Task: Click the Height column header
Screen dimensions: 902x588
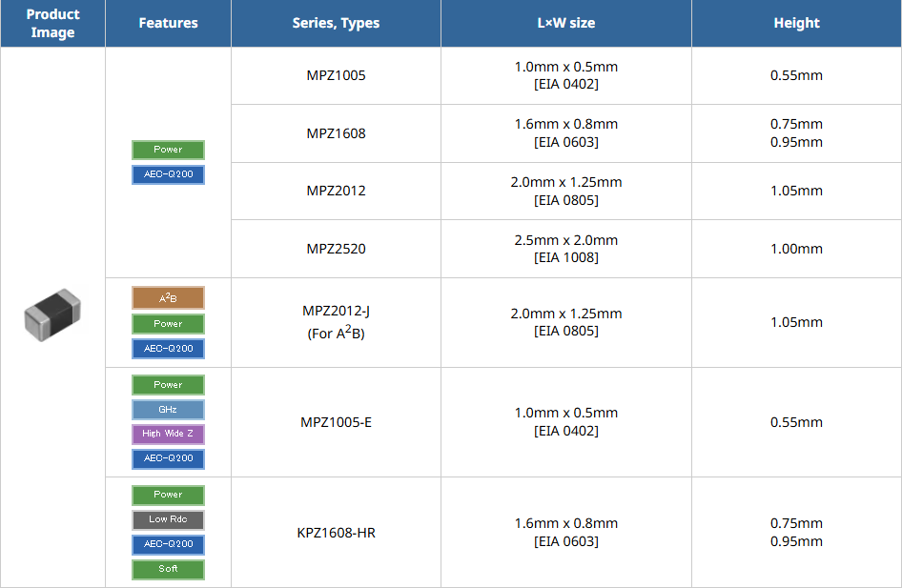Action: pos(796,23)
